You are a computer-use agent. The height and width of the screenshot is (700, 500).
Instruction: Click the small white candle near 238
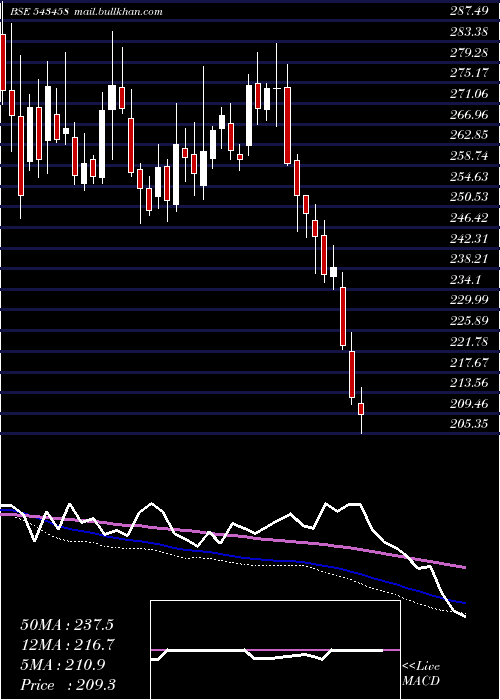point(333,271)
